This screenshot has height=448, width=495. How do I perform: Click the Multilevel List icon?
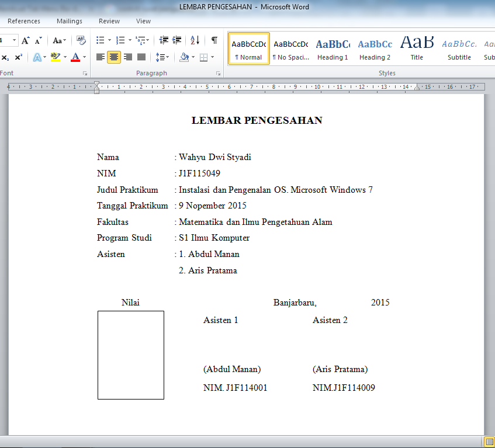[x=140, y=40]
